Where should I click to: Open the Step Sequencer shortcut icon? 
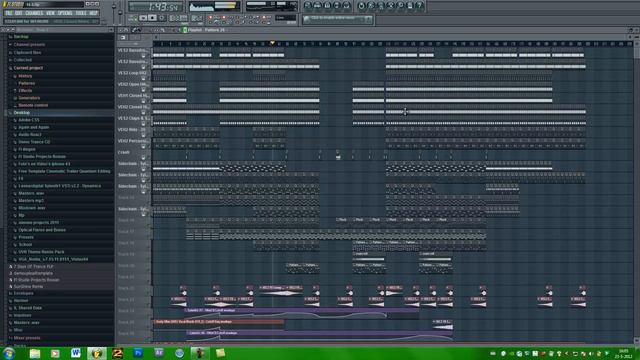tap(318, 6)
